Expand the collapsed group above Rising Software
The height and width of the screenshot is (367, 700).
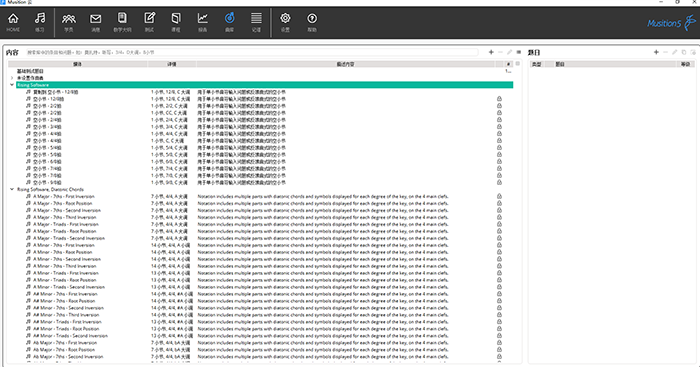[x=12, y=78]
